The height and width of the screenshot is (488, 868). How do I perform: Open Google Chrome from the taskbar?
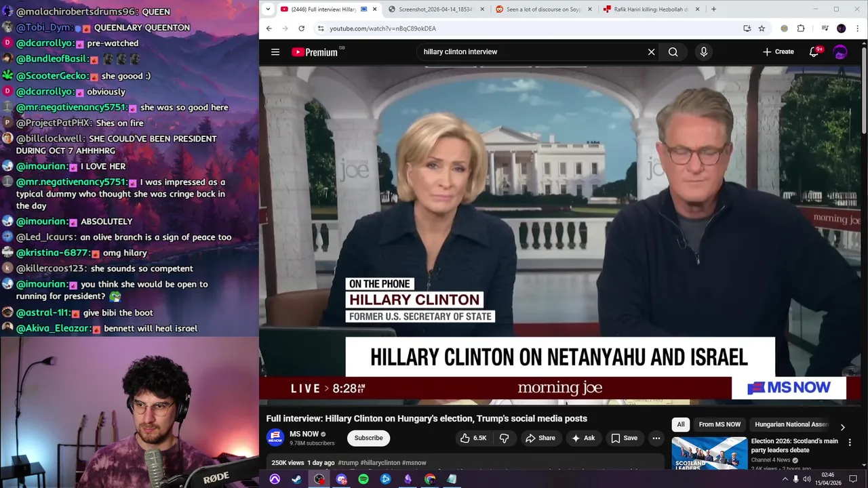pos(430,479)
